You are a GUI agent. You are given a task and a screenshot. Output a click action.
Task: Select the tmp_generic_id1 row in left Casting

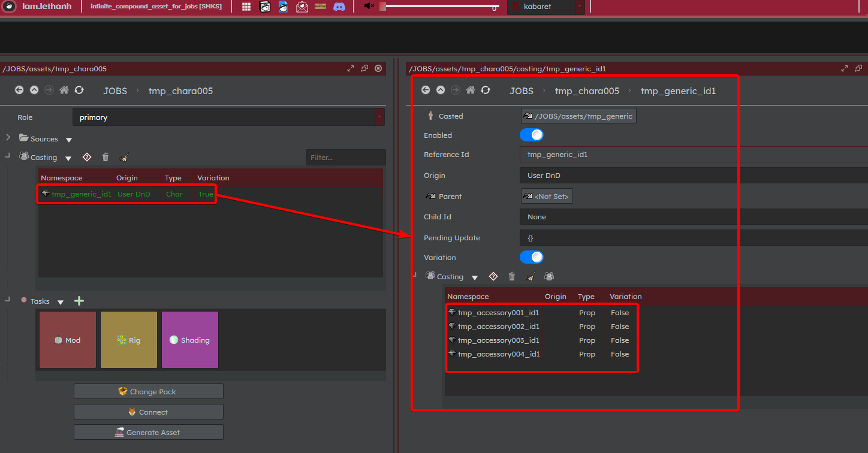210,194
